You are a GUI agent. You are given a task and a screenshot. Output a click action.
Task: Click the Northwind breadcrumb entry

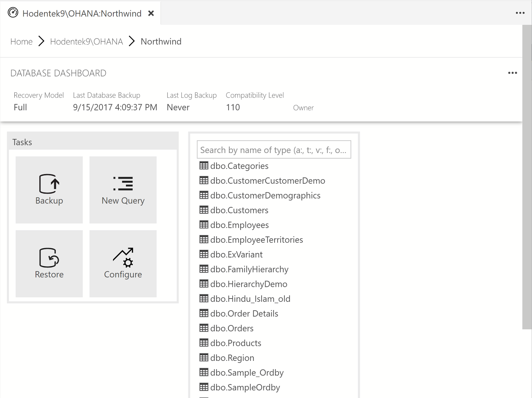pyautogui.click(x=161, y=41)
